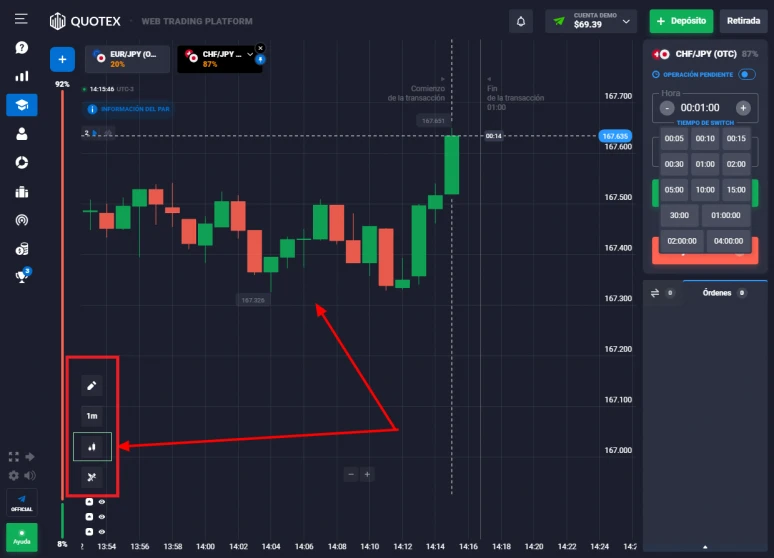This screenshot has height=558, width=774.
Task: Toggle the Operación Pendiente switch
Action: (x=747, y=75)
